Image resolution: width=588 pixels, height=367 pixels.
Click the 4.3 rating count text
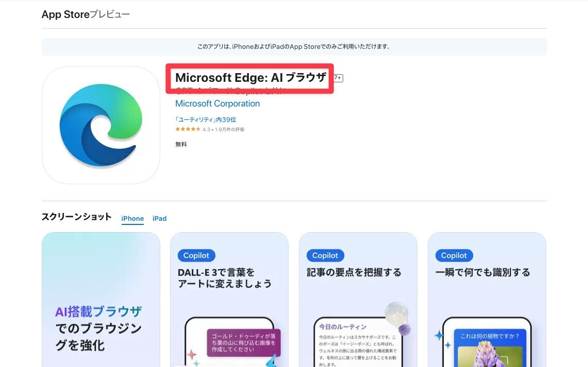click(223, 129)
